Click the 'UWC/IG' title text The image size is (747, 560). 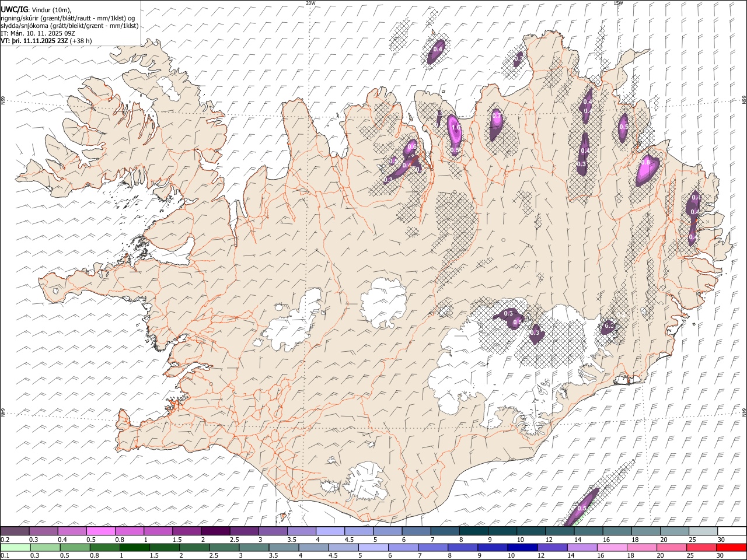(x=15, y=10)
